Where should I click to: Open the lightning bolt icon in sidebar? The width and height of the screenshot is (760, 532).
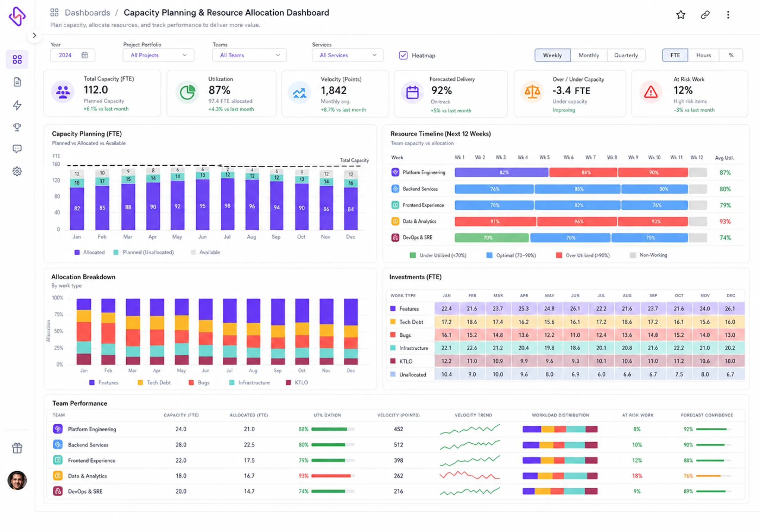[17, 105]
